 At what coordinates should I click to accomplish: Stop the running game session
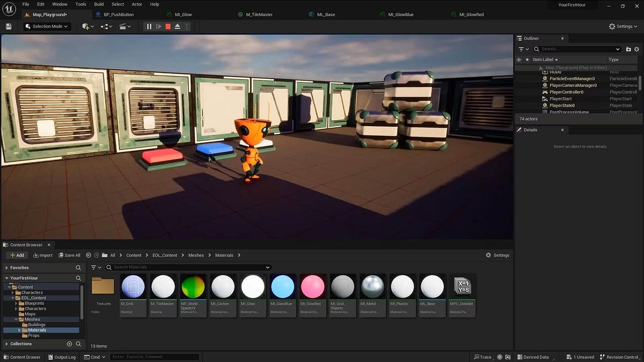tap(167, 27)
